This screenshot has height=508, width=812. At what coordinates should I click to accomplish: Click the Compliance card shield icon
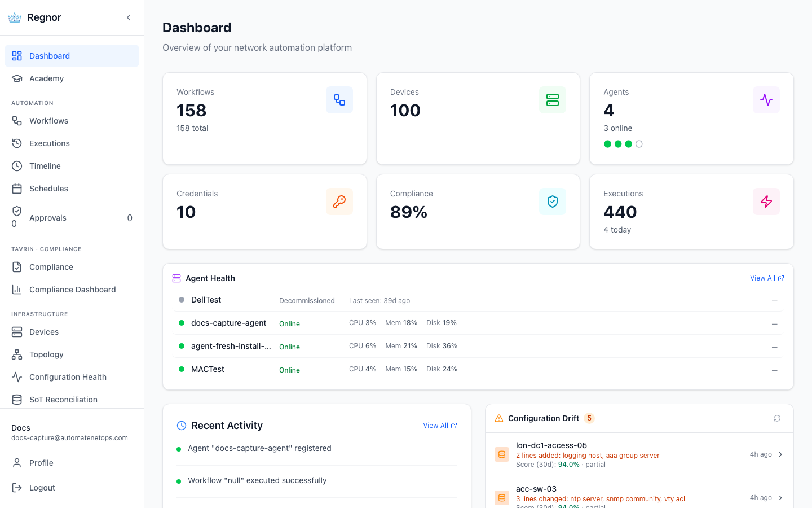pyautogui.click(x=553, y=202)
